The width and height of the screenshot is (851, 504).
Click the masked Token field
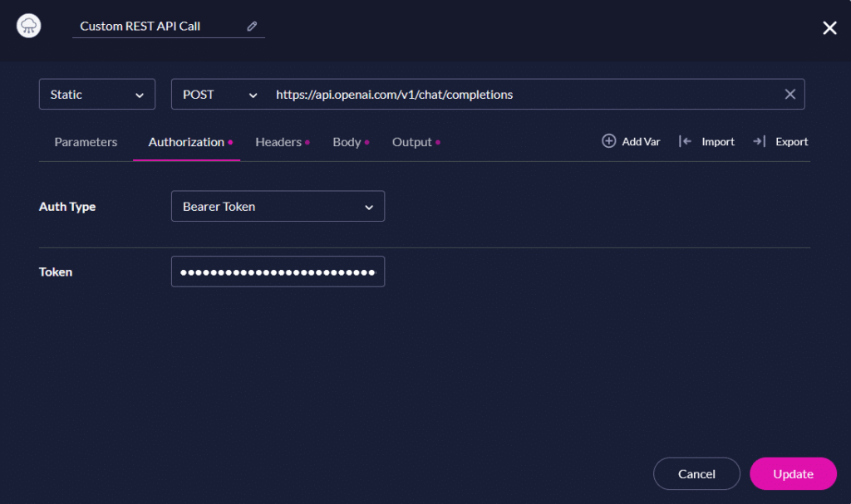[278, 271]
